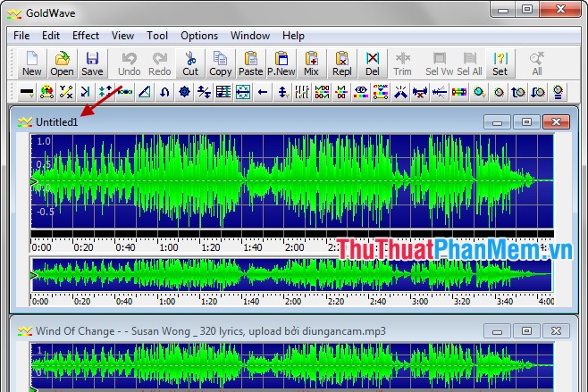
Task: Click the Untitled1 overview waveform strip
Action: [286, 275]
